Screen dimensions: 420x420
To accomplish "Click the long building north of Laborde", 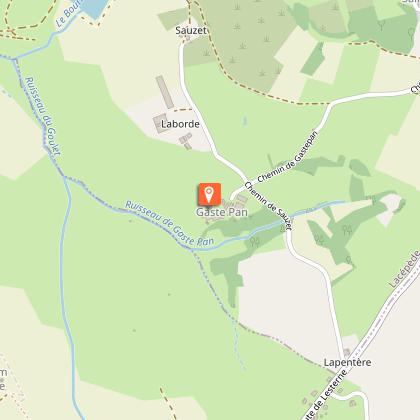I will [x=165, y=92].
